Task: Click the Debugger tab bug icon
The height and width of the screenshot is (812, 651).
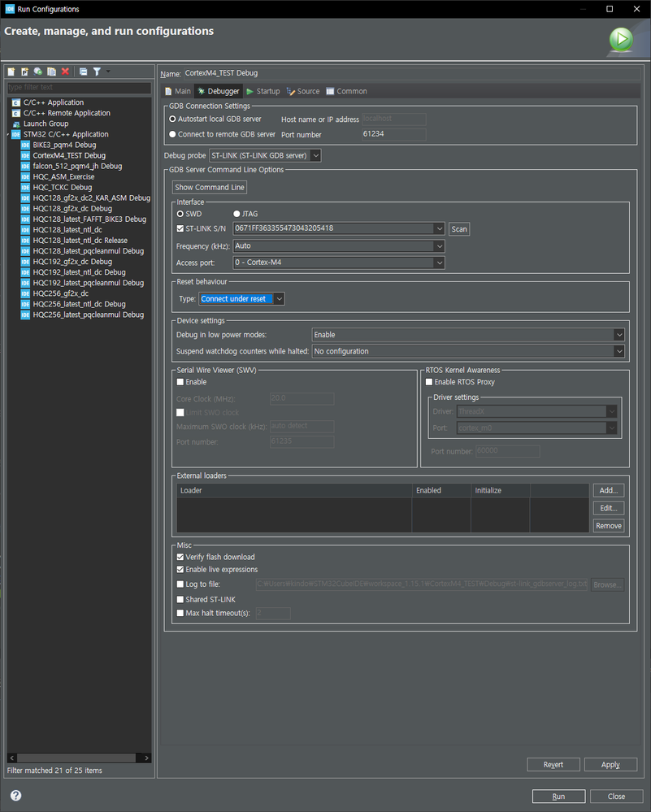Action: pyautogui.click(x=202, y=91)
